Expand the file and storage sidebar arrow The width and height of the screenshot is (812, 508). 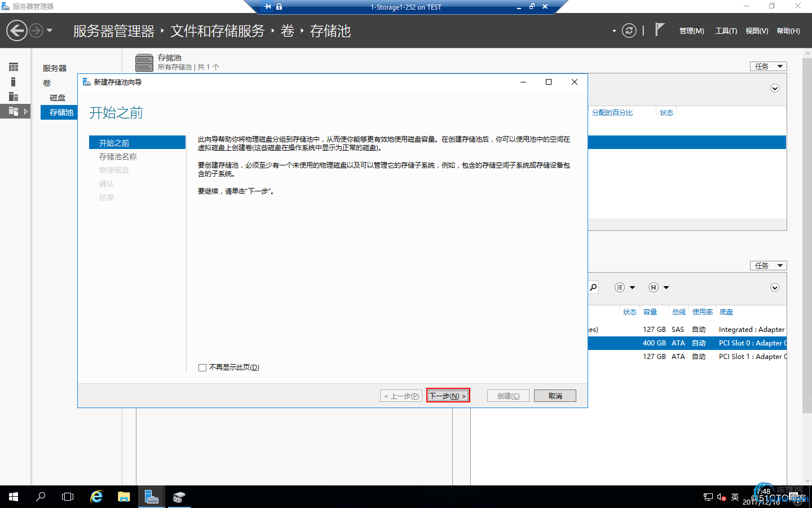(26, 112)
